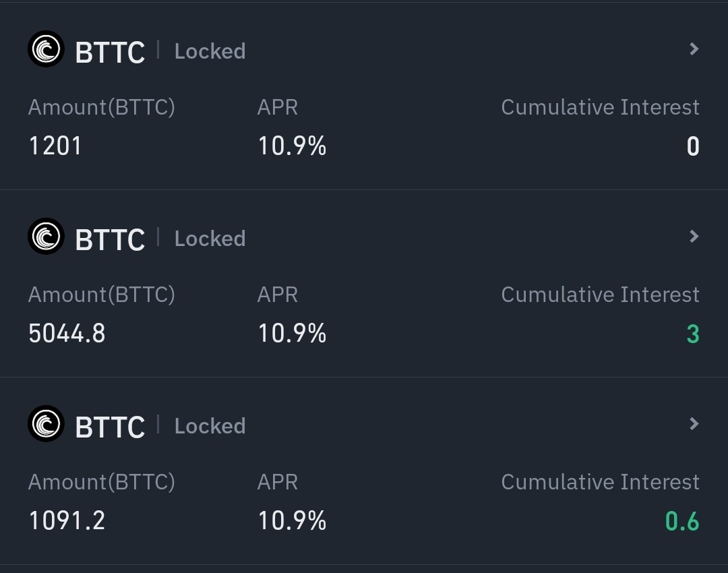Click the BTTC coin icon for 1201 entry

[46, 49]
